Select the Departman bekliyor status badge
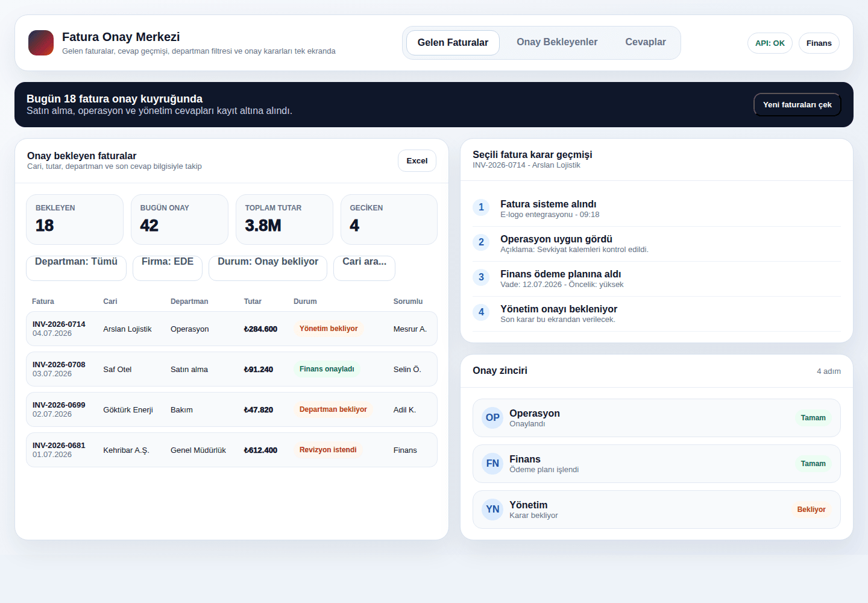This screenshot has width=868, height=603. click(333, 409)
